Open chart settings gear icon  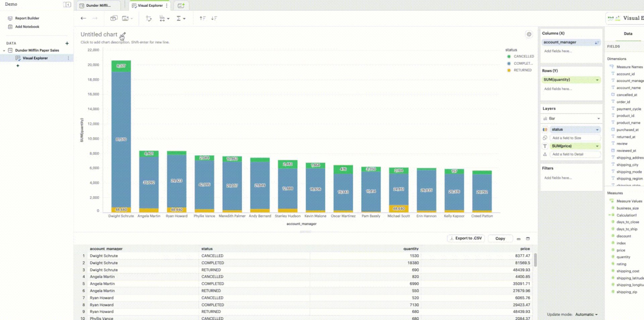[529, 34]
